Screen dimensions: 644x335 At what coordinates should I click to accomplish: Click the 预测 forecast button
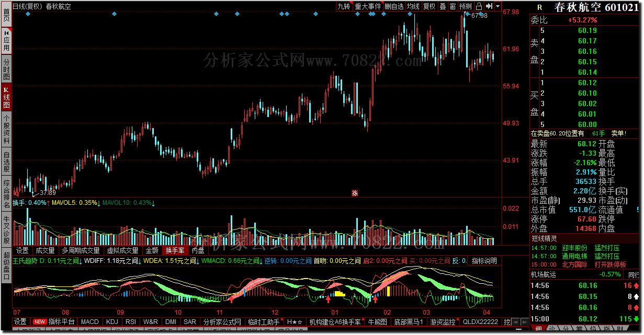pos(466,6)
